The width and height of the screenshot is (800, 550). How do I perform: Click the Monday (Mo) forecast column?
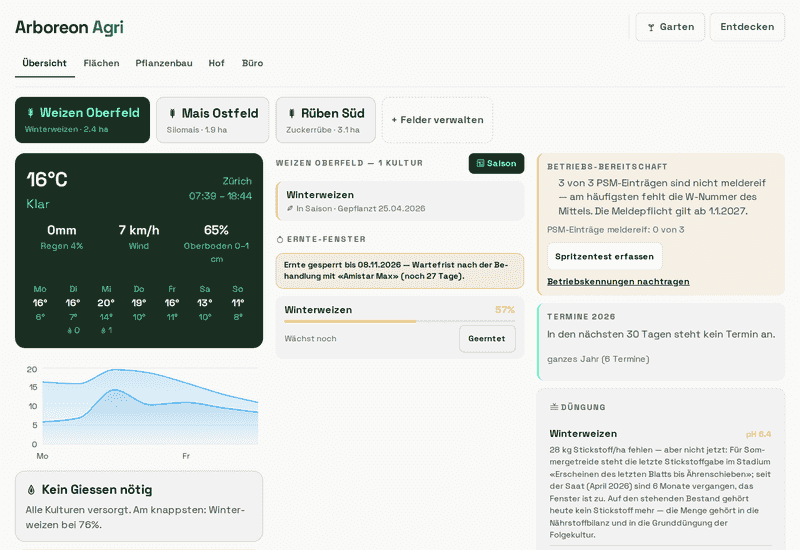[x=40, y=303]
